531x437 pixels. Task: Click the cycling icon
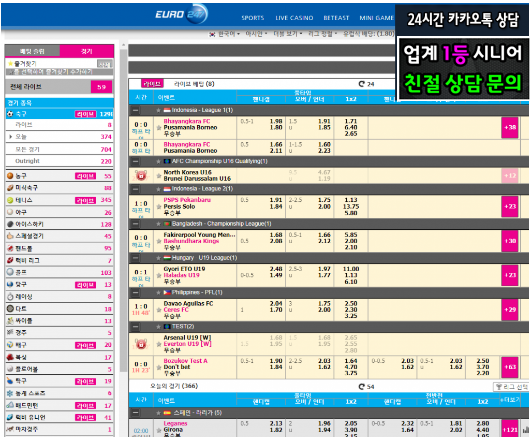tap(10, 320)
